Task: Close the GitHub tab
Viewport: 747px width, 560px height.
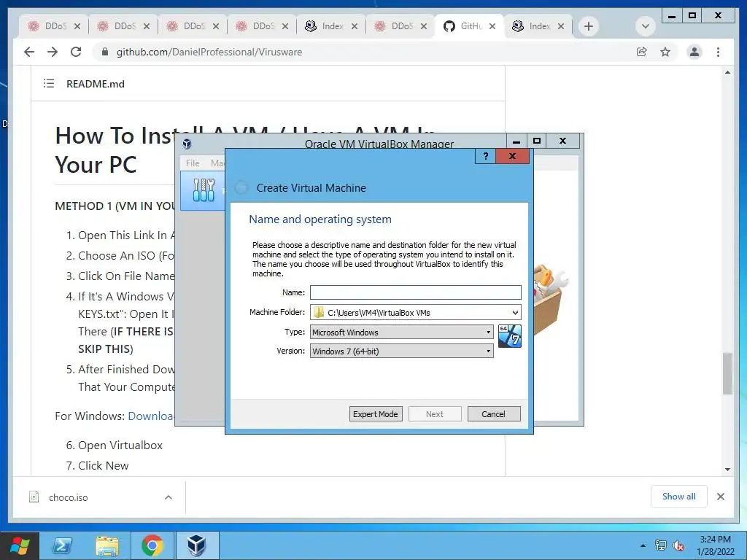Action: tap(492, 26)
